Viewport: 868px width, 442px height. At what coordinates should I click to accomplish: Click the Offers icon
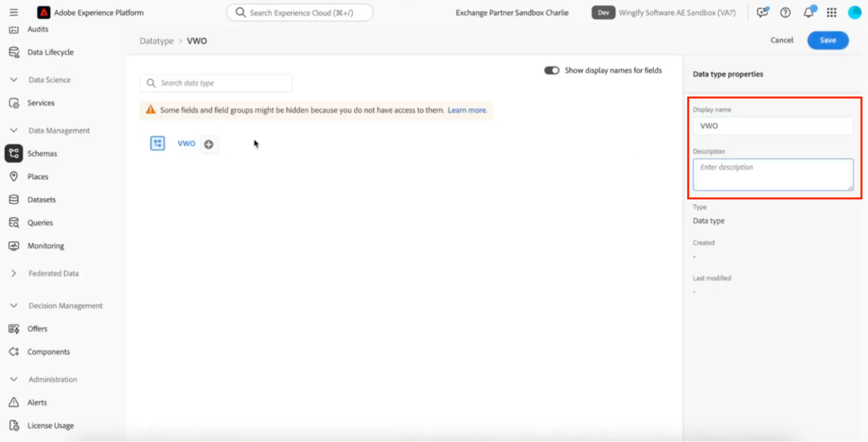coord(14,329)
